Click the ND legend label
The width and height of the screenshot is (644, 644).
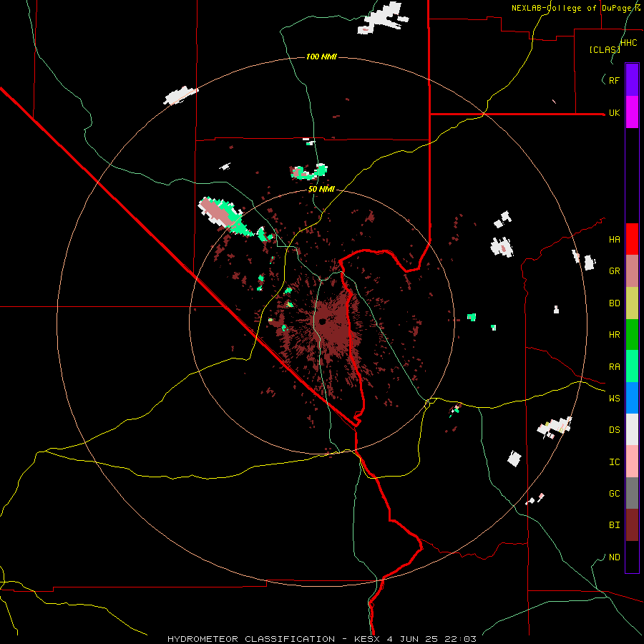[x=614, y=557]
